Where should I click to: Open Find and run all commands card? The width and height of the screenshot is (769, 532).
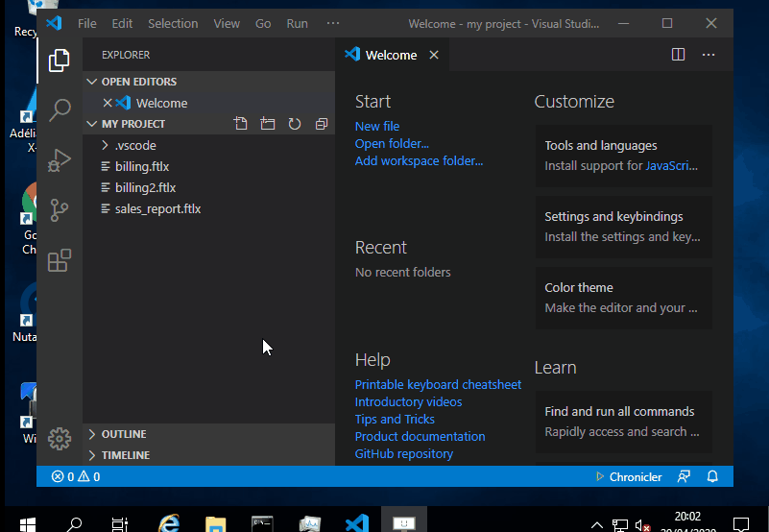click(623, 422)
